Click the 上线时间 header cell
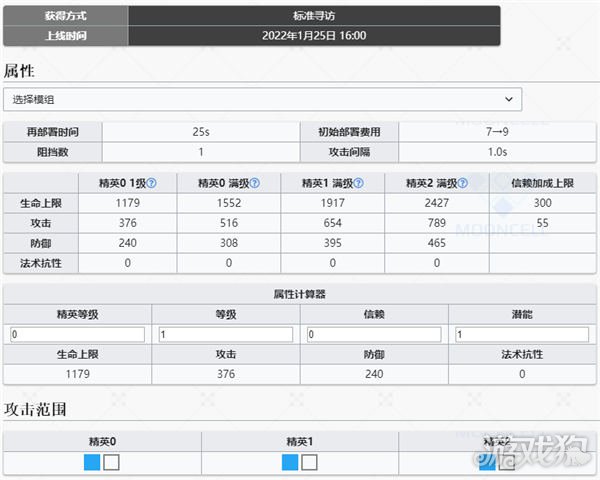 [66, 36]
